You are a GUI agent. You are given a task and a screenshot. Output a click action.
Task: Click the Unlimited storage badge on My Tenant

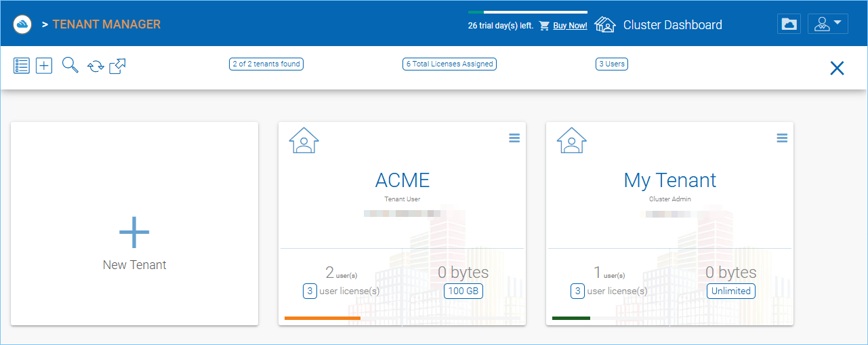coord(731,291)
